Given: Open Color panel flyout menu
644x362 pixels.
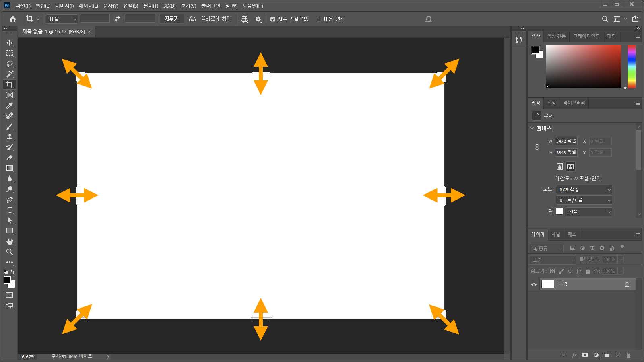Looking at the screenshot, I should (x=638, y=36).
